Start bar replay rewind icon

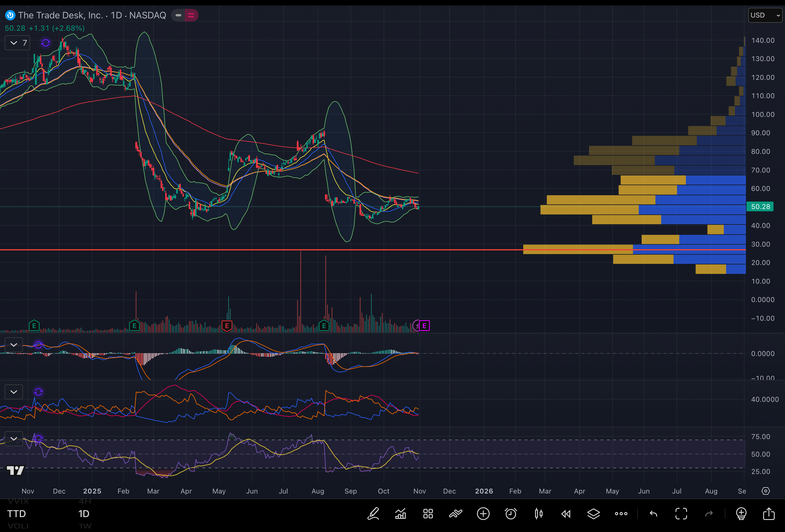point(566,514)
